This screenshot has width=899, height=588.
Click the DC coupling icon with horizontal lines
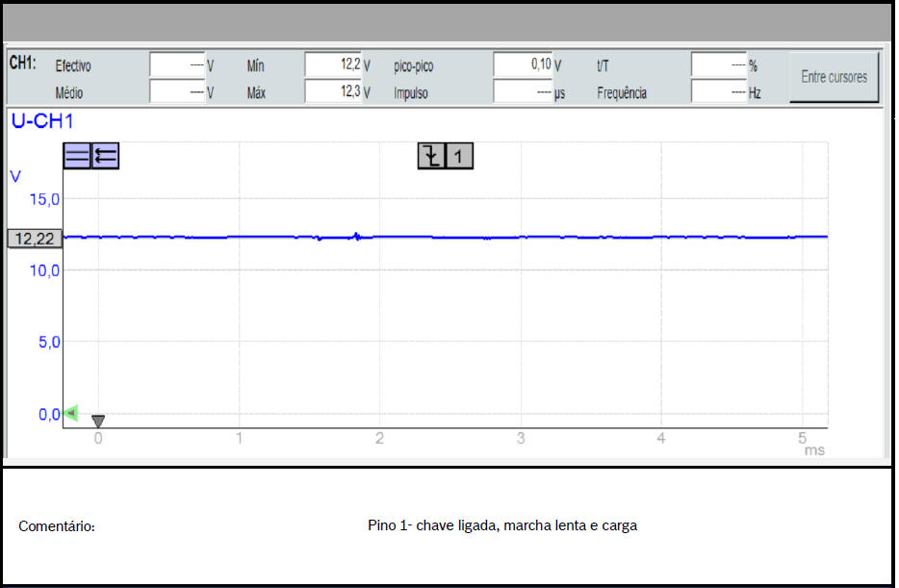[77, 156]
